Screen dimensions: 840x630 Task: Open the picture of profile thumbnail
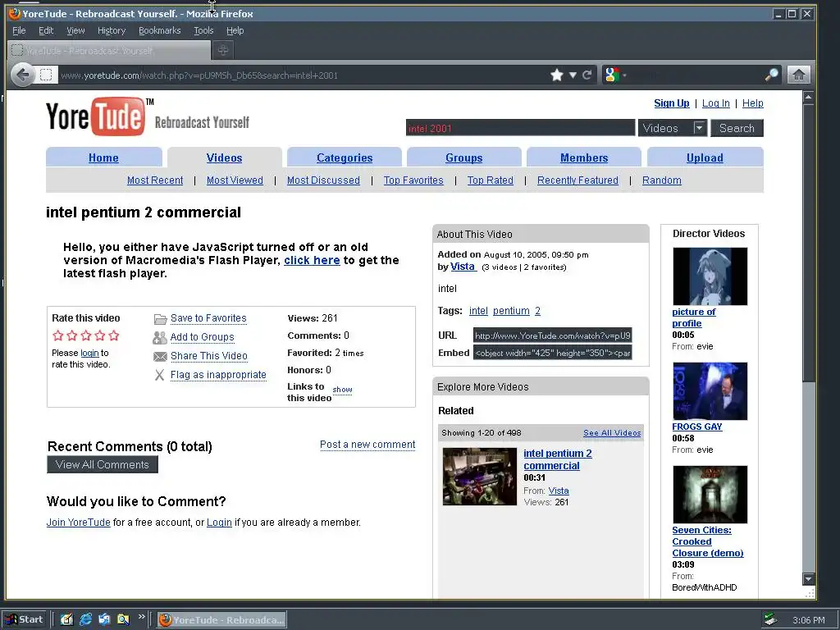pyautogui.click(x=710, y=276)
